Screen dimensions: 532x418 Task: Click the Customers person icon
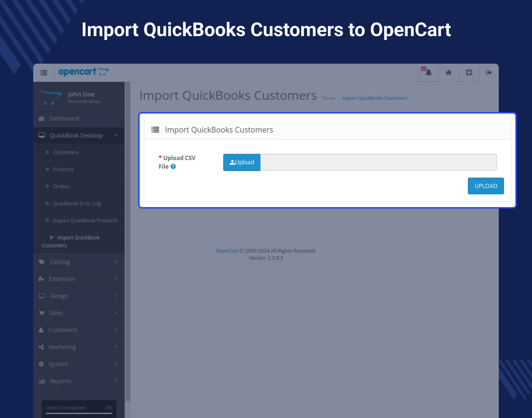click(41, 330)
